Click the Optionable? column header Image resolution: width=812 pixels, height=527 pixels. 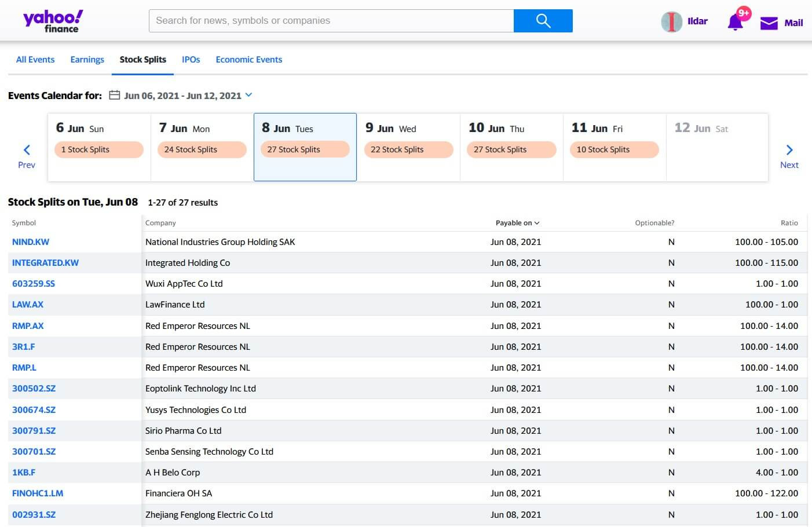pos(654,223)
